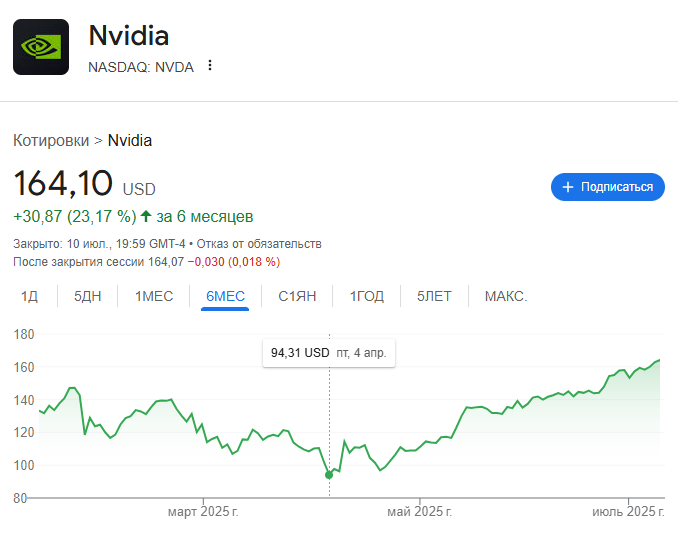
Task: Select the 1Д time range tab
Action: 29,296
